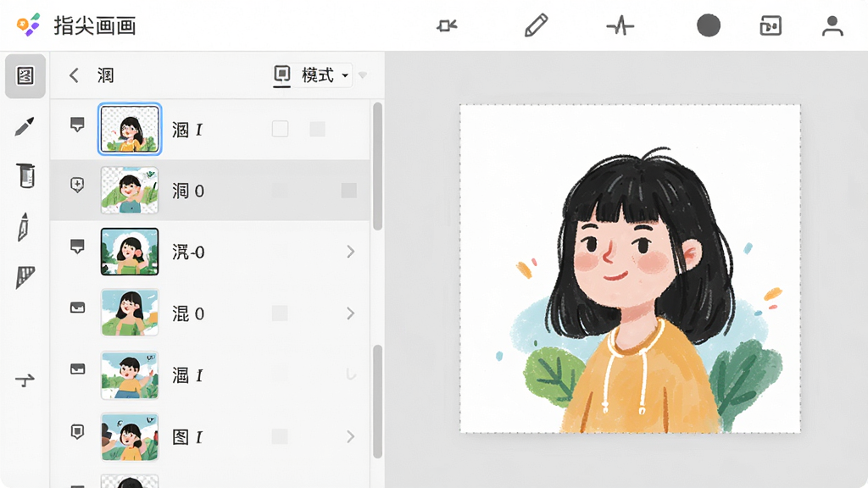Open the dark circle color picker
The width and height of the screenshot is (868, 488).
(x=708, y=25)
